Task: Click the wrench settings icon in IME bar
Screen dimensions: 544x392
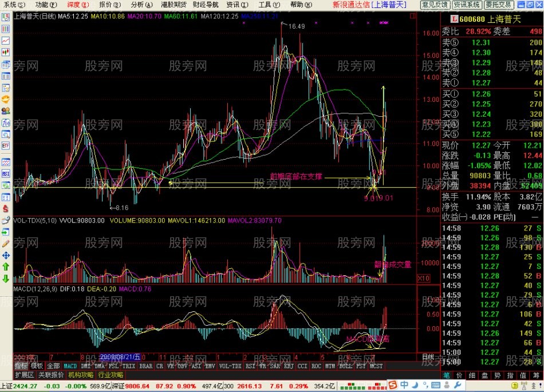Action: (458, 385)
